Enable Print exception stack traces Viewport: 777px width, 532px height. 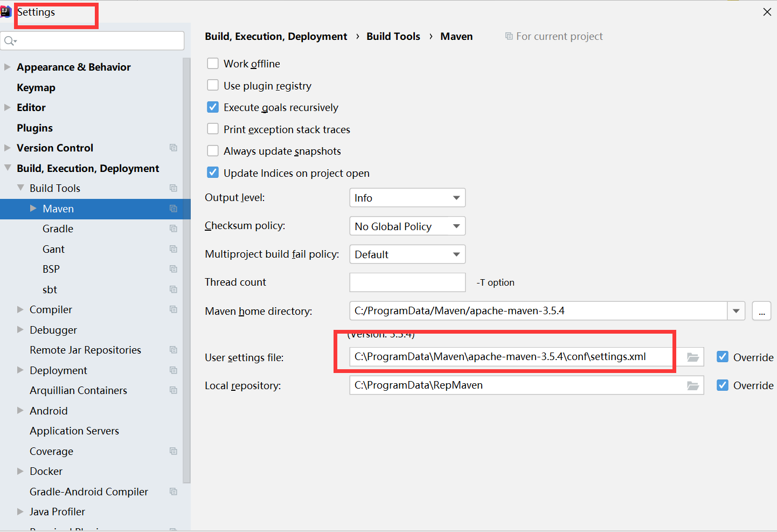point(213,129)
